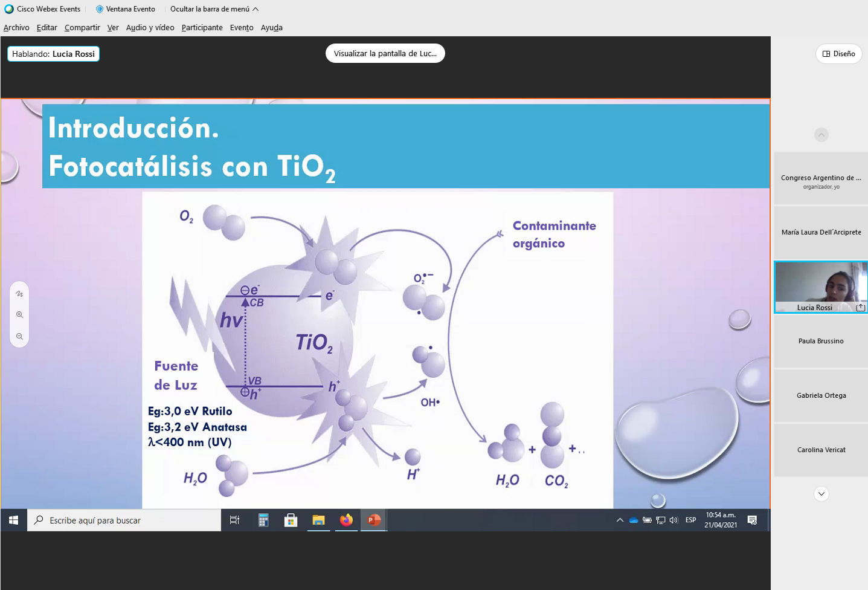This screenshot has height=590, width=868.
Task: Open the Calculator in the taskbar
Action: [x=263, y=520]
